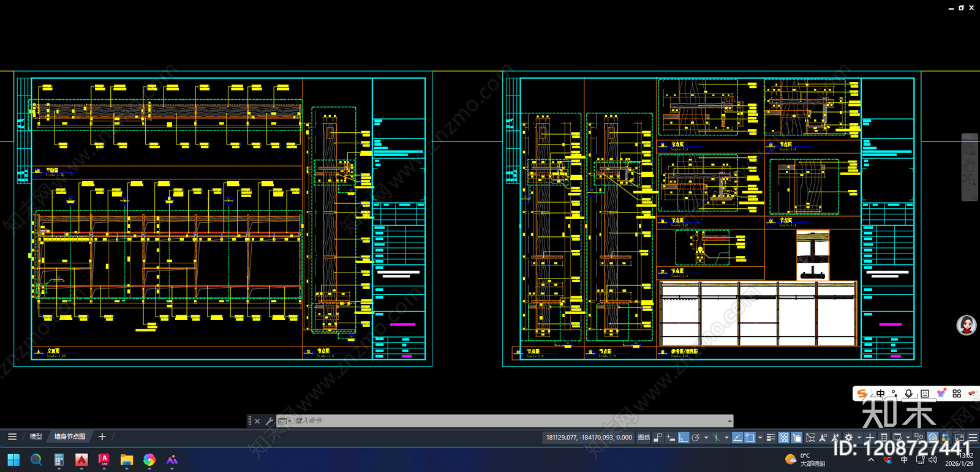Viewport: 980px width, 472px height.
Task: Add a new layout with plus button
Action: [102, 436]
